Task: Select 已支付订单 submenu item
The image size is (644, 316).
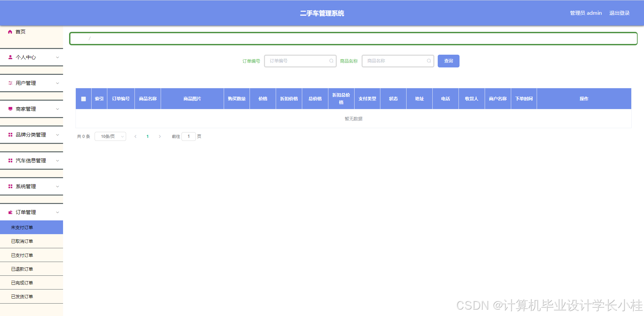Action: click(32, 255)
